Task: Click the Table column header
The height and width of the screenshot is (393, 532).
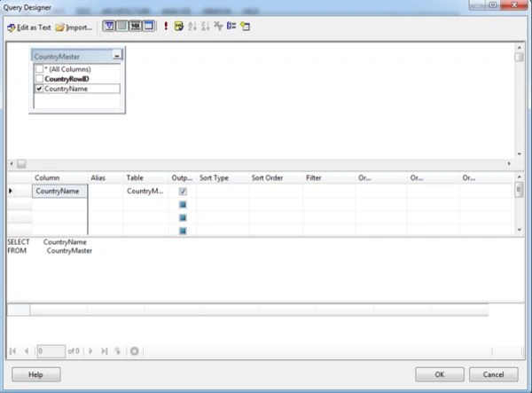Action: tap(135, 177)
